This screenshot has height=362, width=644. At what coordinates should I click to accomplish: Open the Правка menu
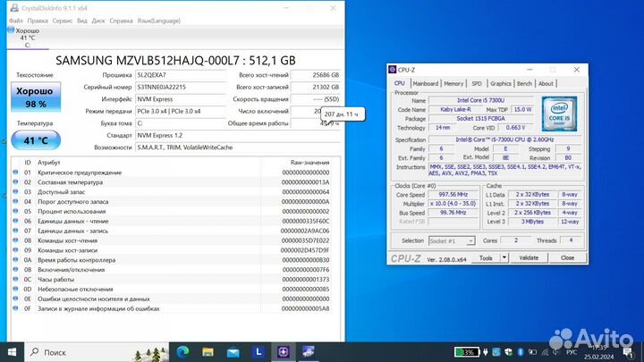(38, 21)
